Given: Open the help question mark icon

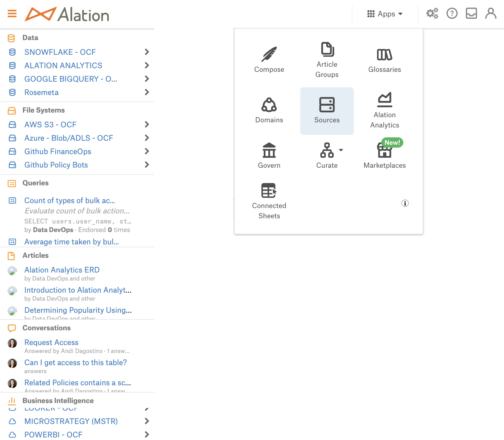Looking at the screenshot, I should (452, 13).
